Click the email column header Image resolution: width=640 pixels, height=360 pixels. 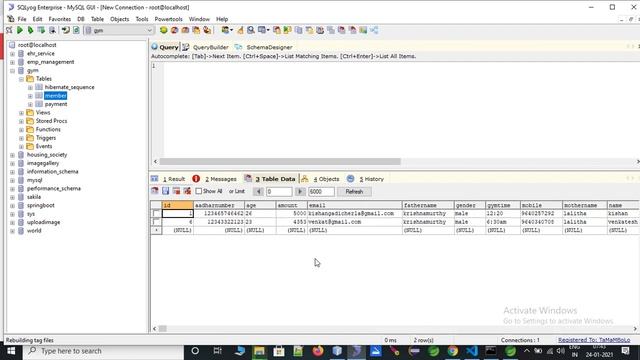pyautogui.click(x=354, y=205)
